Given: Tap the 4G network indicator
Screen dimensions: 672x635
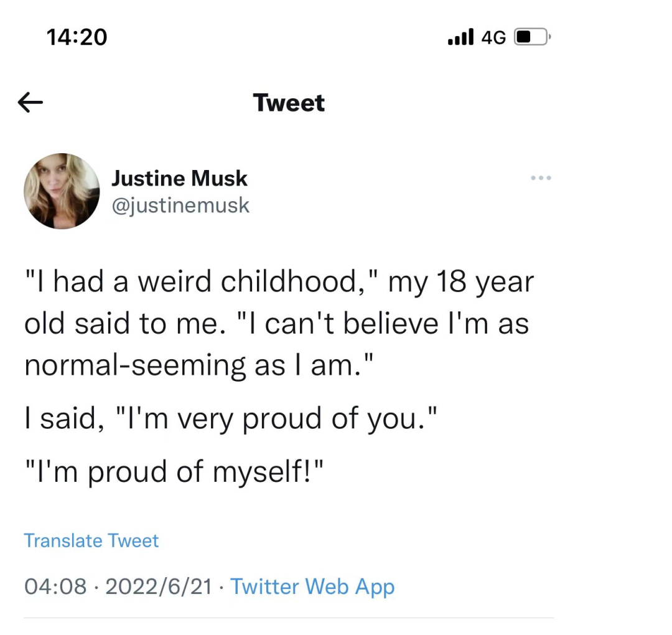Looking at the screenshot, I should tap(493, 37).
